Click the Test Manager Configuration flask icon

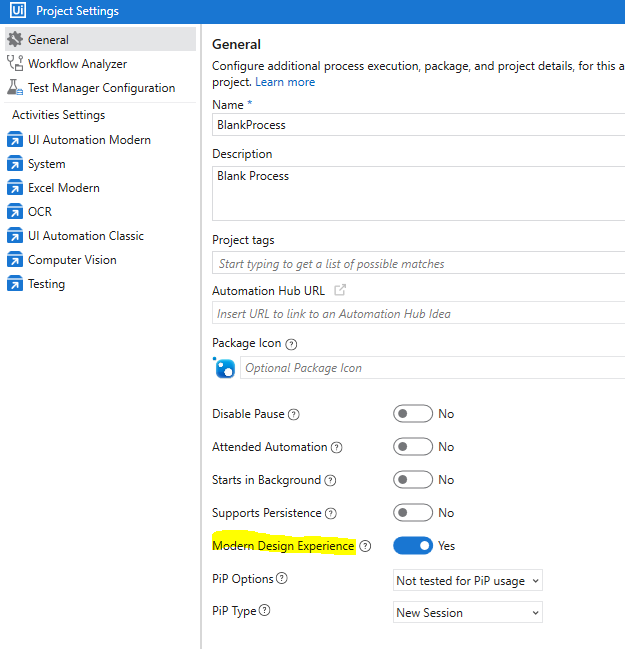click(x=15, y=87)
